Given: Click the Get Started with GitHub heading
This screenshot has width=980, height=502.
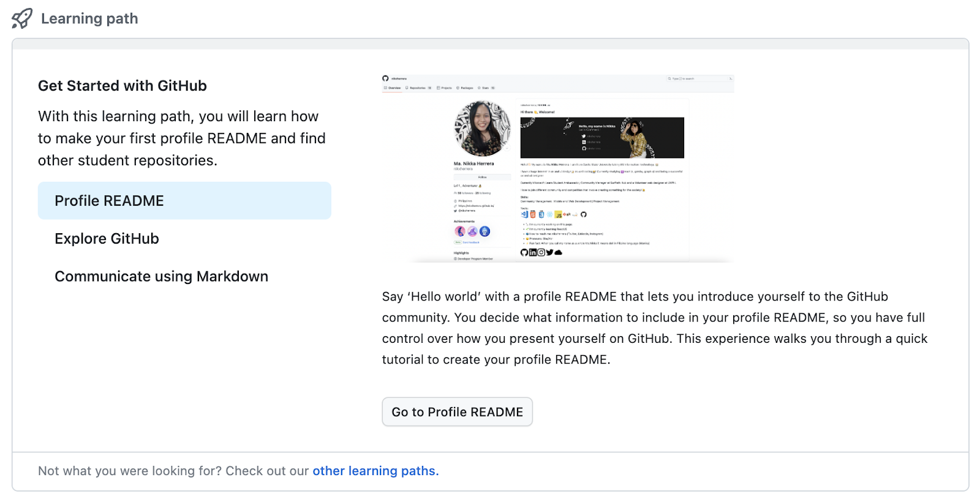Looking at the screenshot, I should point(123,86).
